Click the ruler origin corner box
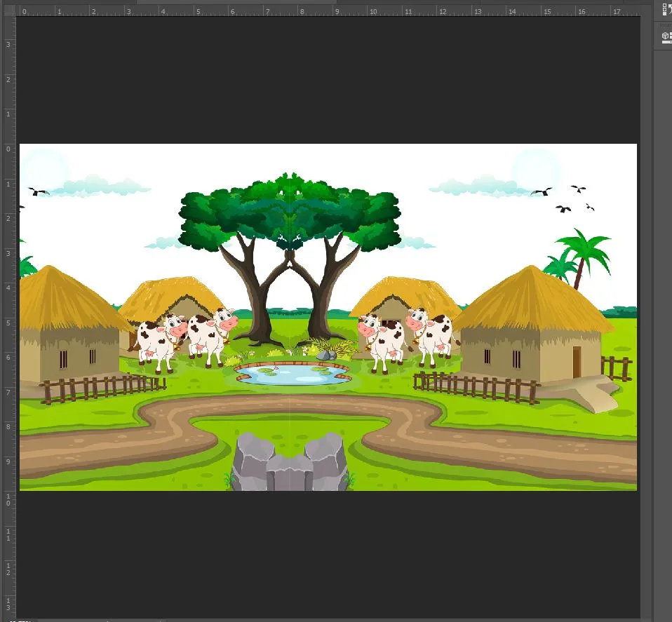 [9, 11]
